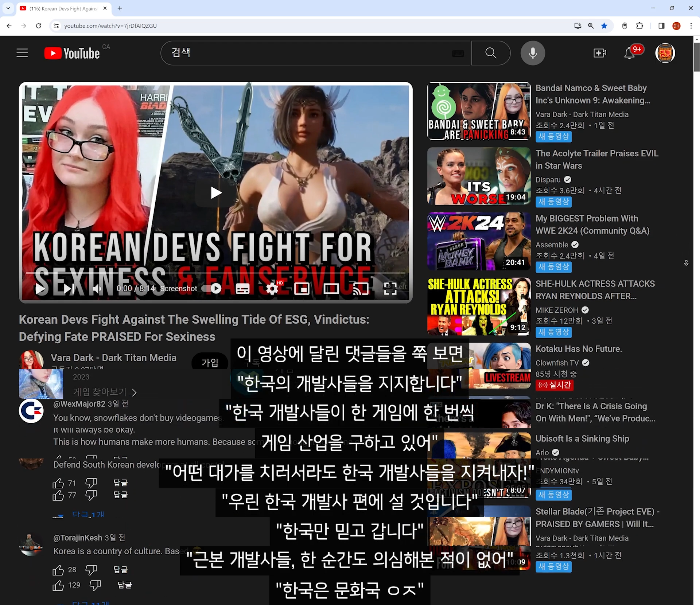Skip to next video in player
This screenshot has width=700, height=605.
click(x=69, y=289)
